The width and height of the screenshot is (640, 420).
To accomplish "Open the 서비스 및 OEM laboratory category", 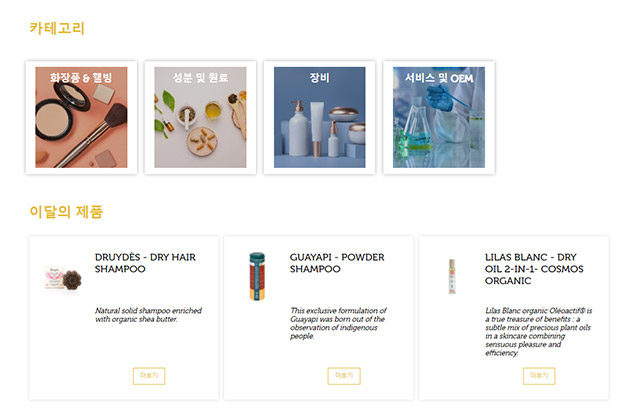I will (439, 117).
